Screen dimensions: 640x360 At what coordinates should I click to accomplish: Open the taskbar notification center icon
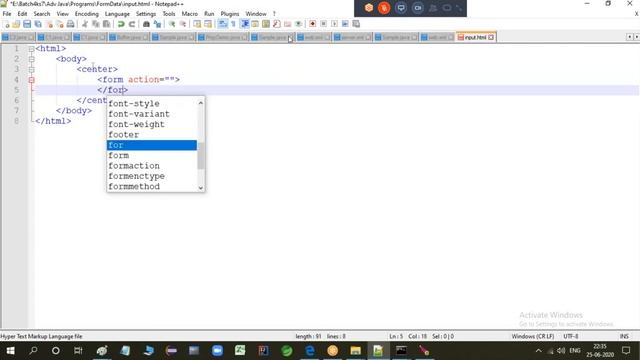click(626, 351)
